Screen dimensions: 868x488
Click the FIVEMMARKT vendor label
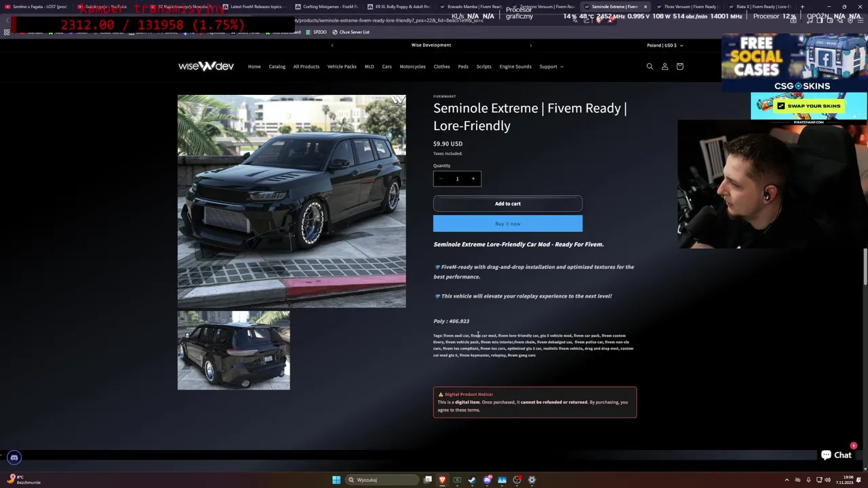pyautogui.click(x=445, y=96)
